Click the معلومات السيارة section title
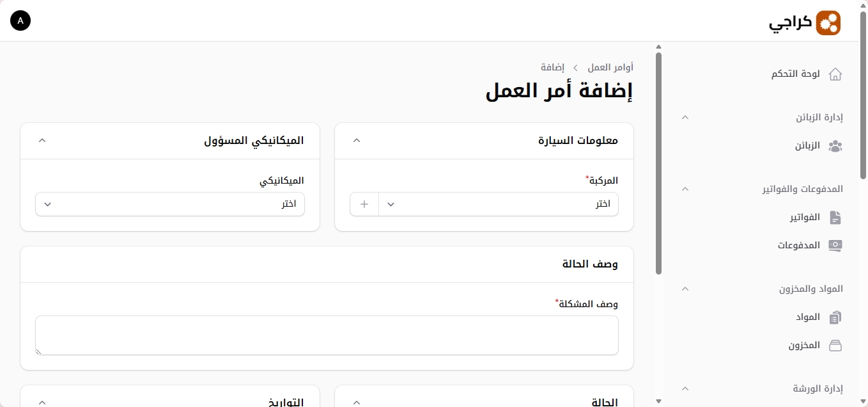The width and height of the screenshot is (868, 407). [578, 140]
